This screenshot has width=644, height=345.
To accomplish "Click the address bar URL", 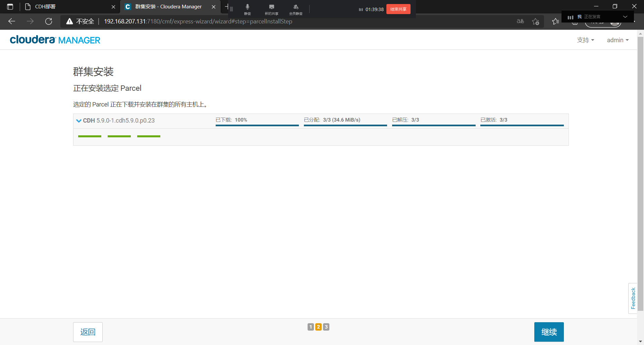I will point(198,21).
